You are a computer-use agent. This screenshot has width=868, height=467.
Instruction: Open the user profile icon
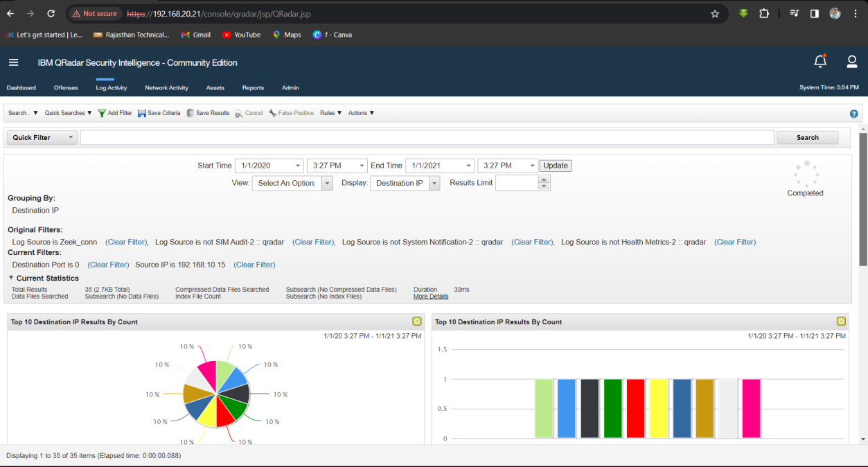coord(852,62)
